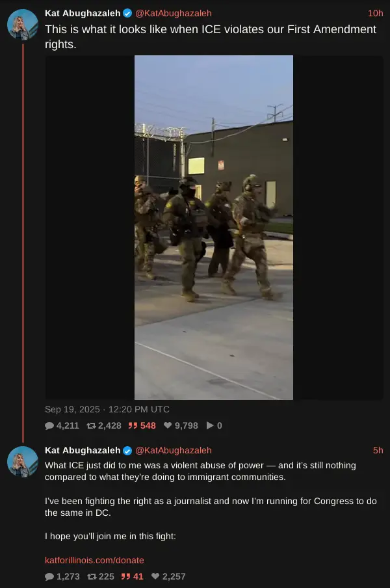
Task: Click the play count icon on the first tweet
Action: [x=210, y=425]
